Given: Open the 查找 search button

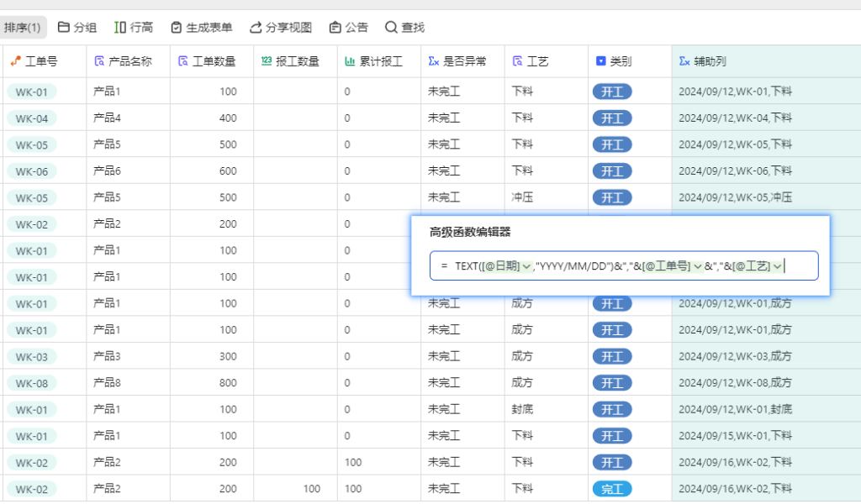Looking at the screenshot, I should 404,28.
